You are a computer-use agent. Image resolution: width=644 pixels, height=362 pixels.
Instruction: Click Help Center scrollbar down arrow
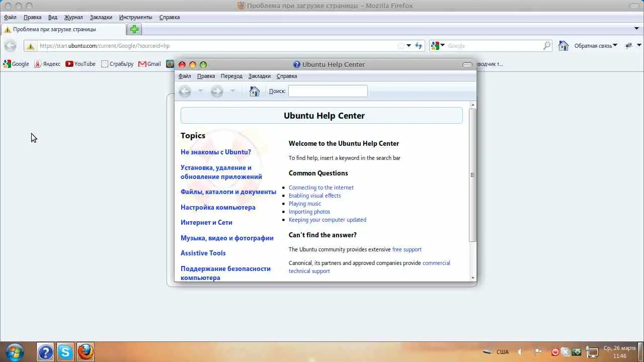click(472, 278)
